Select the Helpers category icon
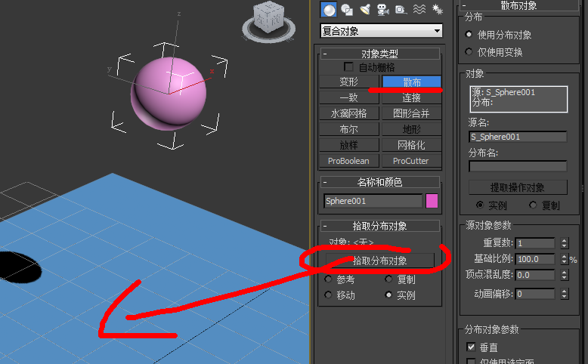The width and height of the screenshot is (588, 364). [401, 10]
